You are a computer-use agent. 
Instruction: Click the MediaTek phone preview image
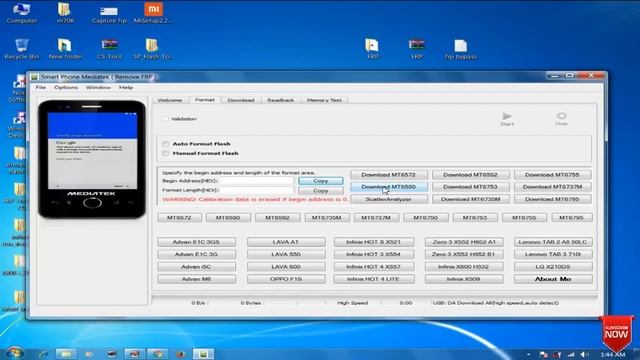(x=92, y=159)
